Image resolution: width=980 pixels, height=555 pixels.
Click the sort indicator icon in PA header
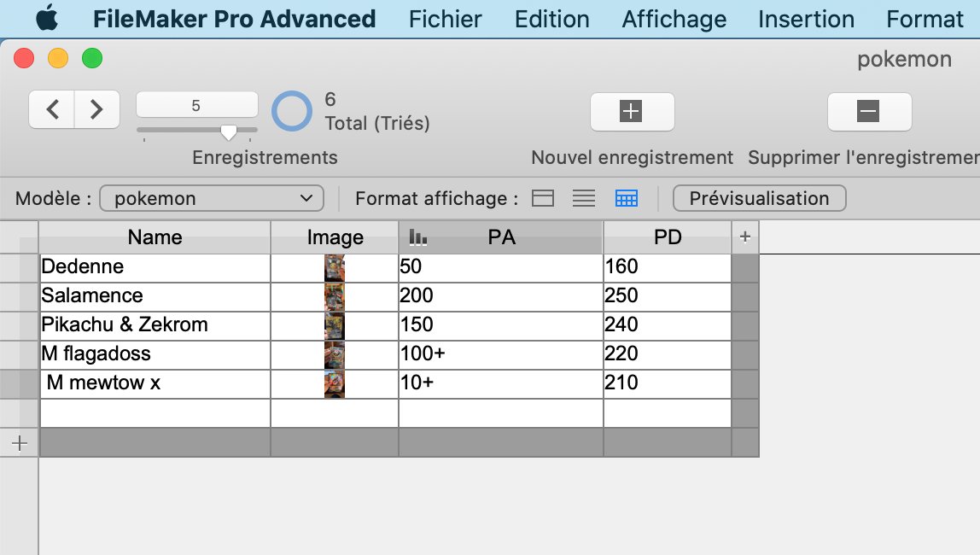[x=417, y=237]
